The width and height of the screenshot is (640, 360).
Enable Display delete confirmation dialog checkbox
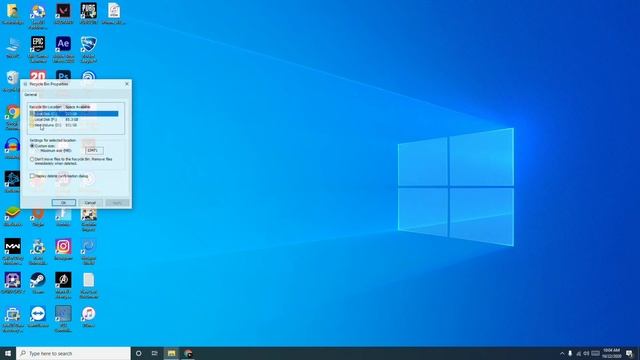tap(32, 176)
